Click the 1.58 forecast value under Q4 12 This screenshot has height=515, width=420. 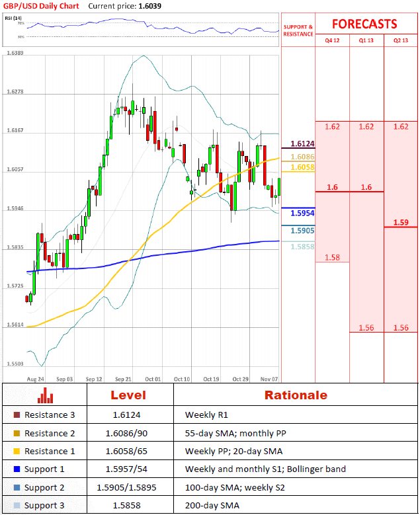click(x=332, y=257)
